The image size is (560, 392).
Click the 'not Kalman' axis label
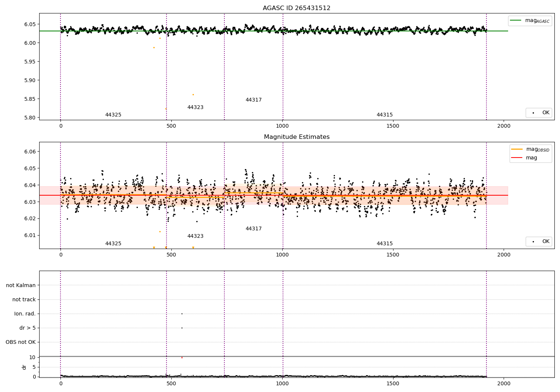[x=21, y=285]
